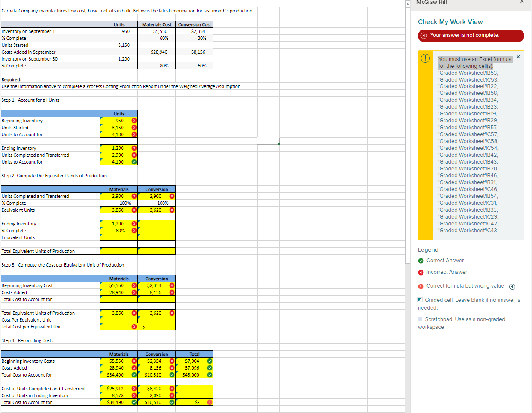Dismiss the Excel formula warning message via its X
The image size is (532, 413).
pos(518,56)
